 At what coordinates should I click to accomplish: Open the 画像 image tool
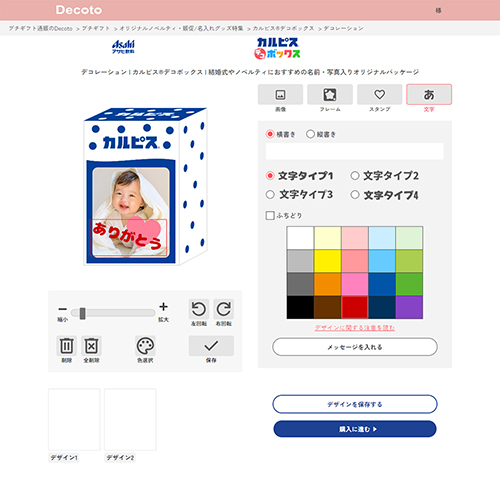coord(280,94)
